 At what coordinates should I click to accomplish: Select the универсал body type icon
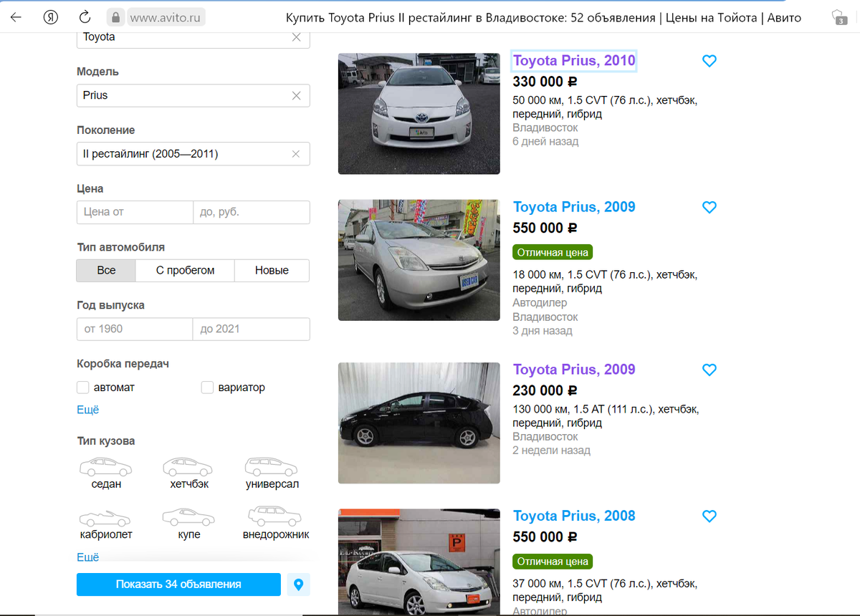[x=272, y=473]
